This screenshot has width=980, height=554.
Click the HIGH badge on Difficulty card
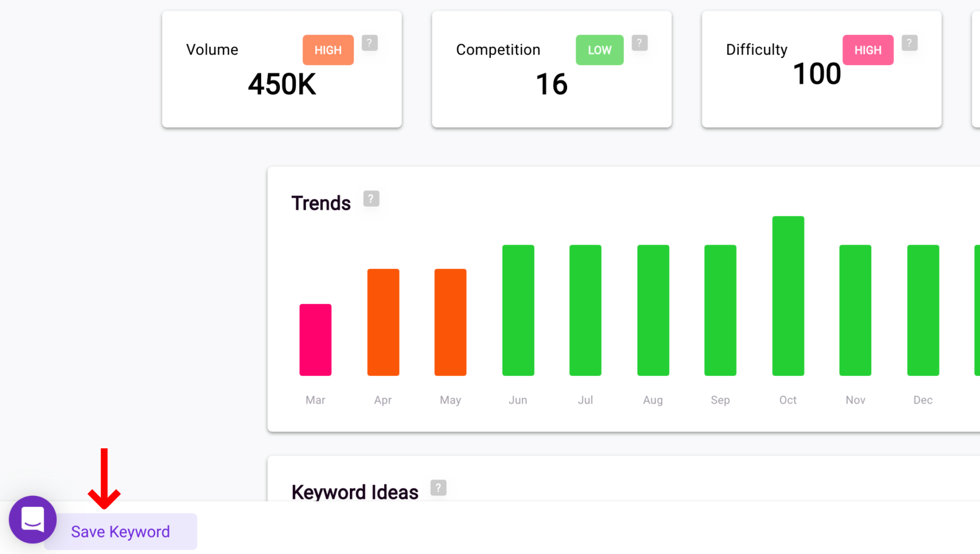(x=868, y=50)
